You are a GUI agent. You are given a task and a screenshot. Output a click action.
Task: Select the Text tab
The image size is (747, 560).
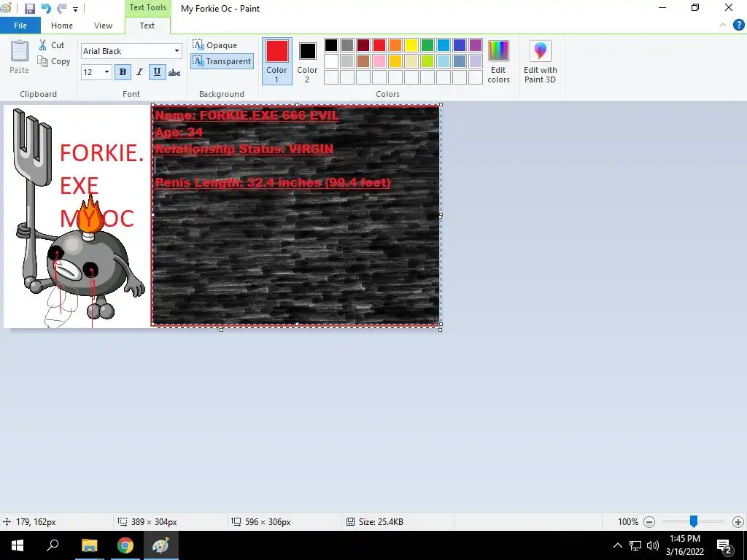pyautogui.click(x=147, y=26)
